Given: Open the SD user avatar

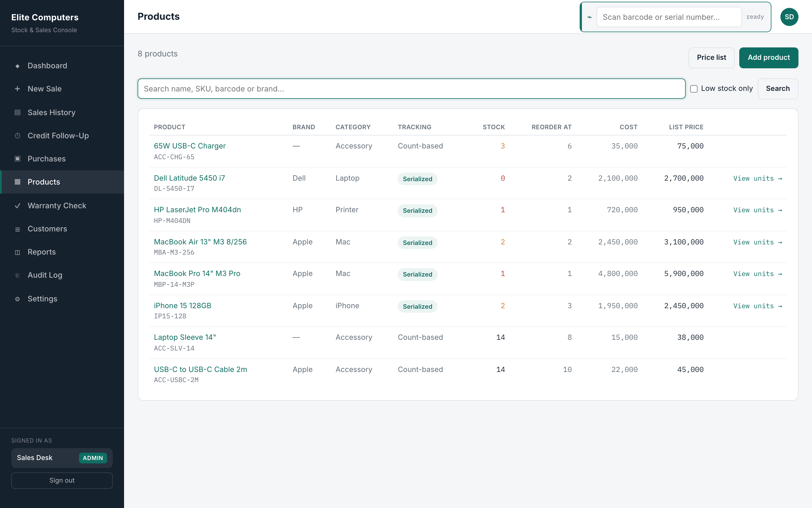Looking at the screenshot, I should click(x=789, y=17).
